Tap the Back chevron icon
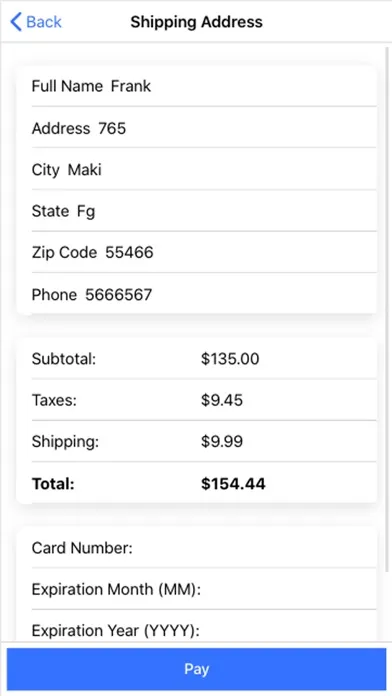Screen dimensions: 392x696 16,22
